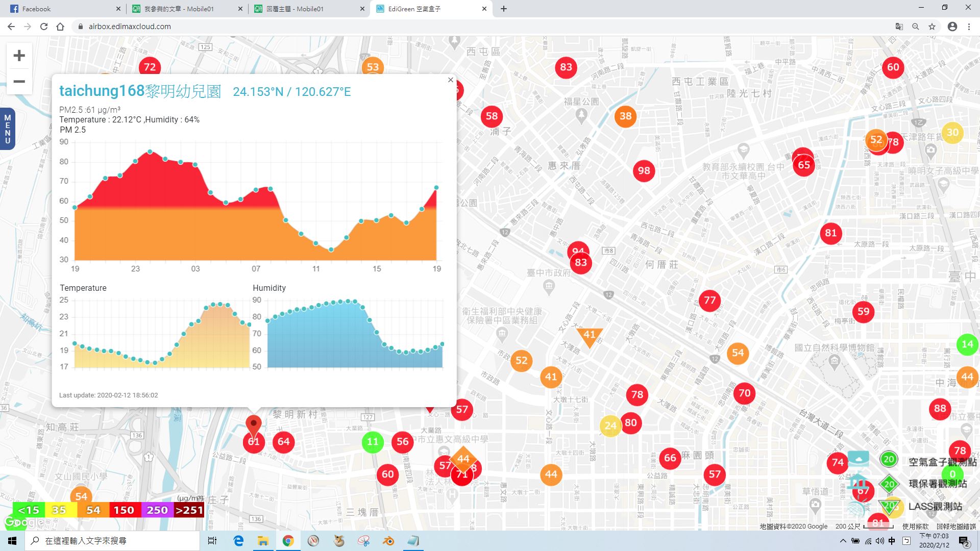The height and width of the screenshot is (551, 980).
Task: Expand the blue MENU side panel
Action: tap(7, 129)
